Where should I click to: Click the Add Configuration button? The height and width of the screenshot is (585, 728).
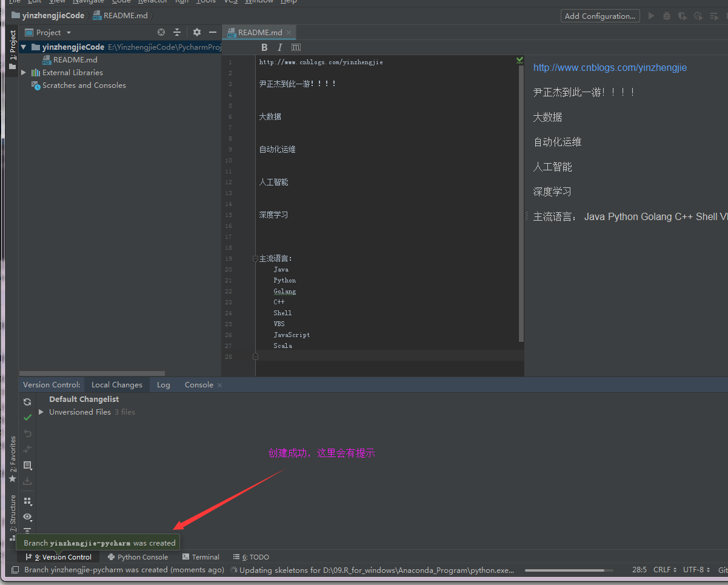[x=599, y=16]
